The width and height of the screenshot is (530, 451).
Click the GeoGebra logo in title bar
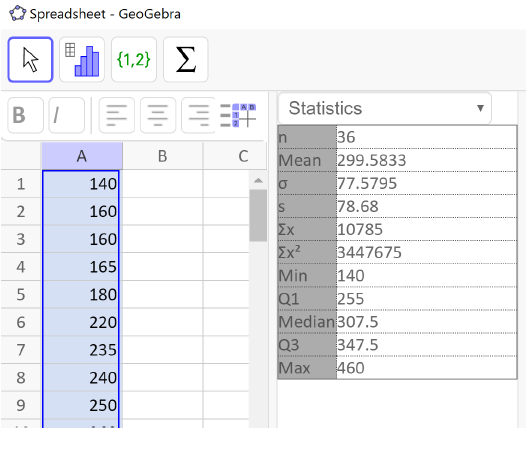(x=18, y=14)
